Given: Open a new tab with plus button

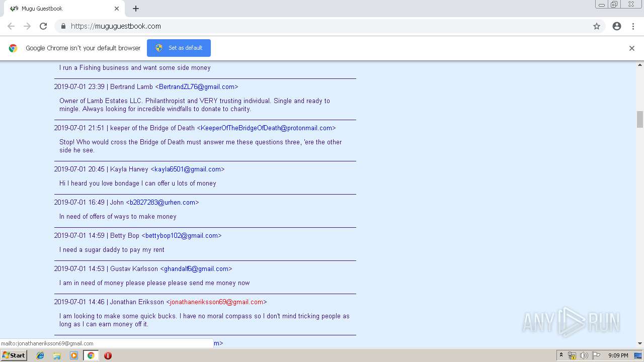Looking at the screenshot, I should click(x=136, y=9).
